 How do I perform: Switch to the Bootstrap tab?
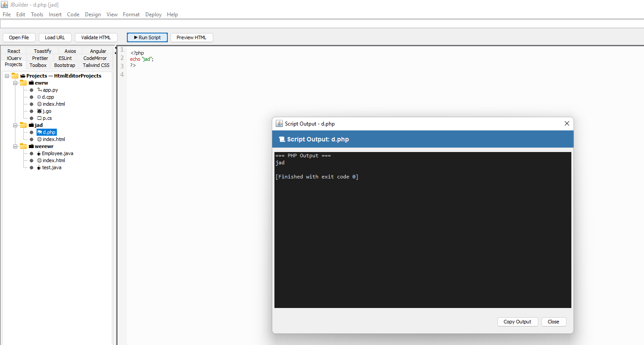(x=64, y=65)
